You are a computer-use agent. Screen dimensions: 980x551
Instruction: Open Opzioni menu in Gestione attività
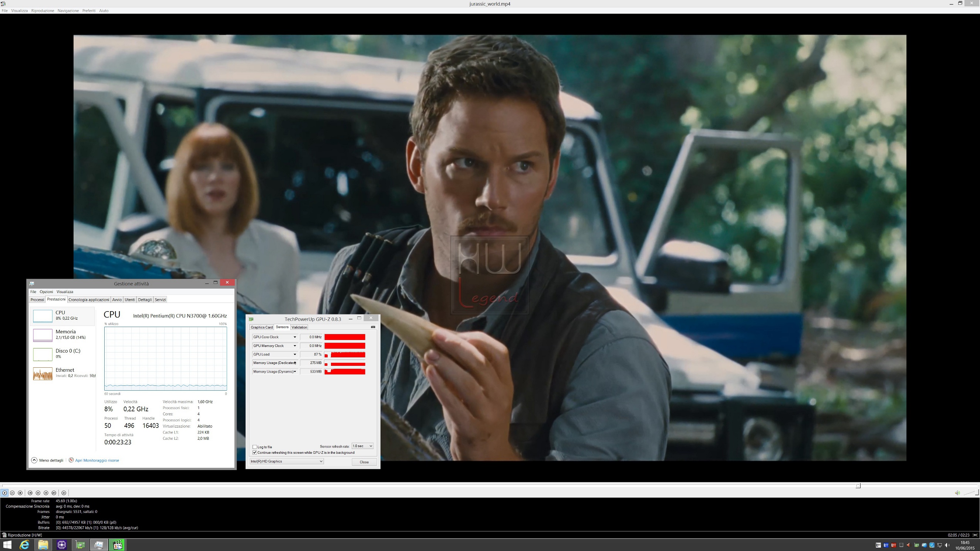click(x=47, y=292)
